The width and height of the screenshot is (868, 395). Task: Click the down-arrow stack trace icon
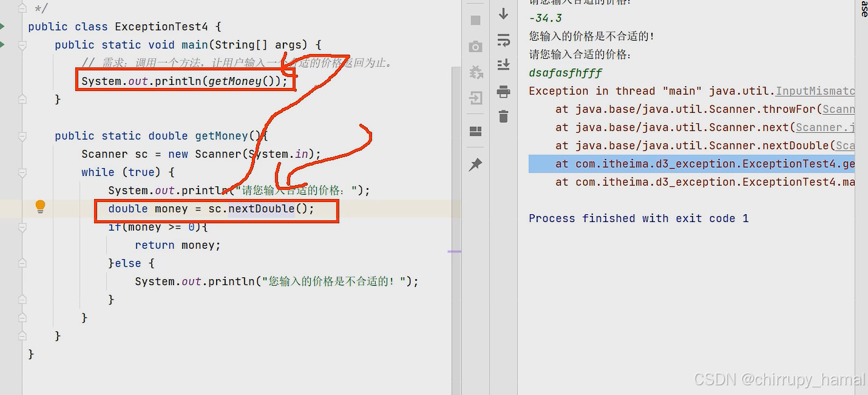click(503, 13)
